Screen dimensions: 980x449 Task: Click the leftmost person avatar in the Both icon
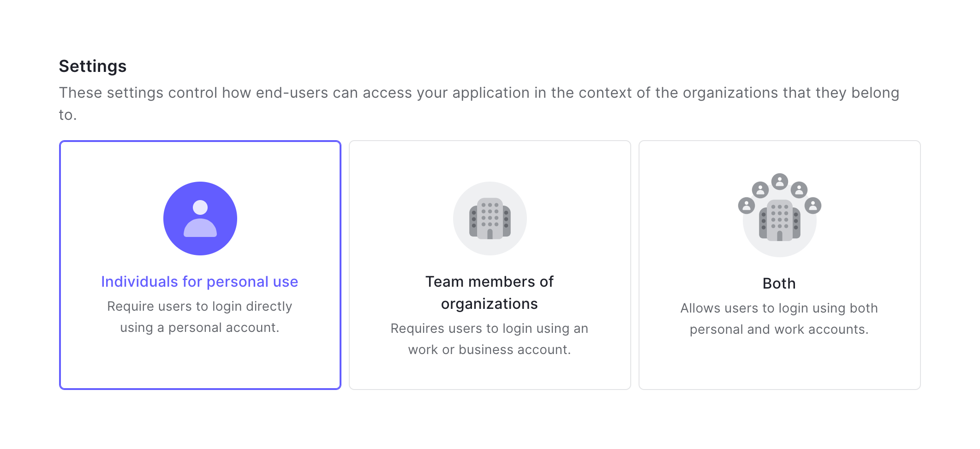746,206
